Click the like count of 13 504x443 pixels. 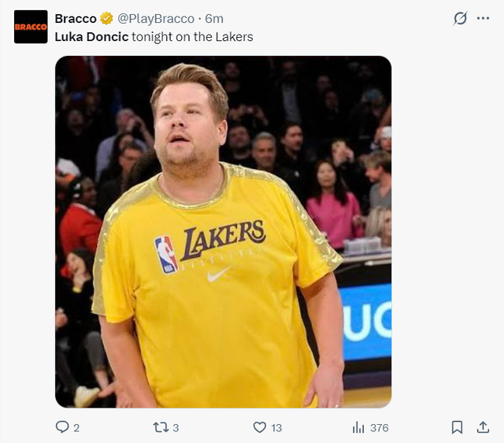pyautogui.click(x=276, y=427)
